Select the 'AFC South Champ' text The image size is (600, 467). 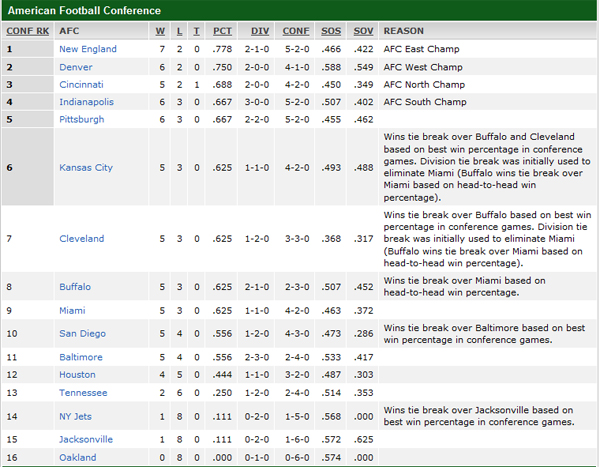[425, 102]
